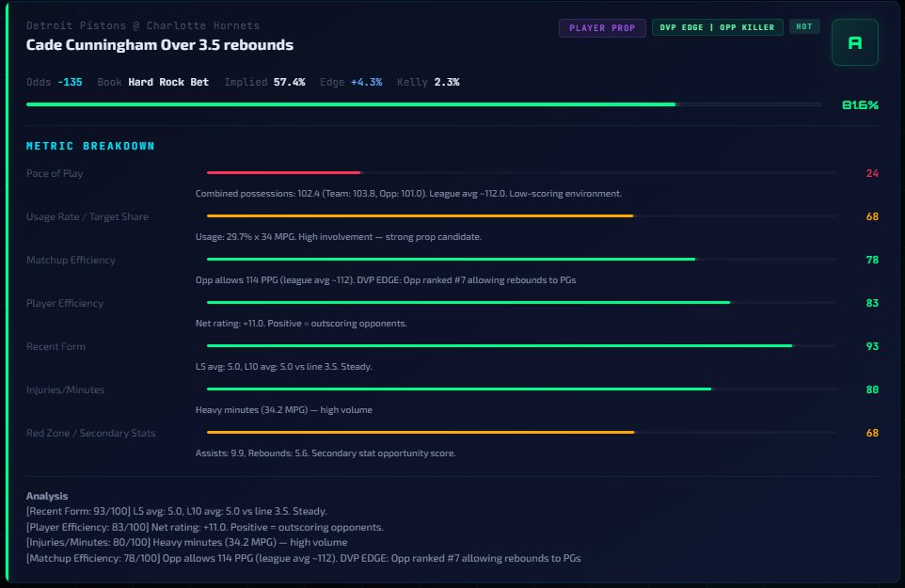Click the Matchup Efficiency label
Image resolution: width=905 pixels, height=588 pixels.
coord(71,260)
